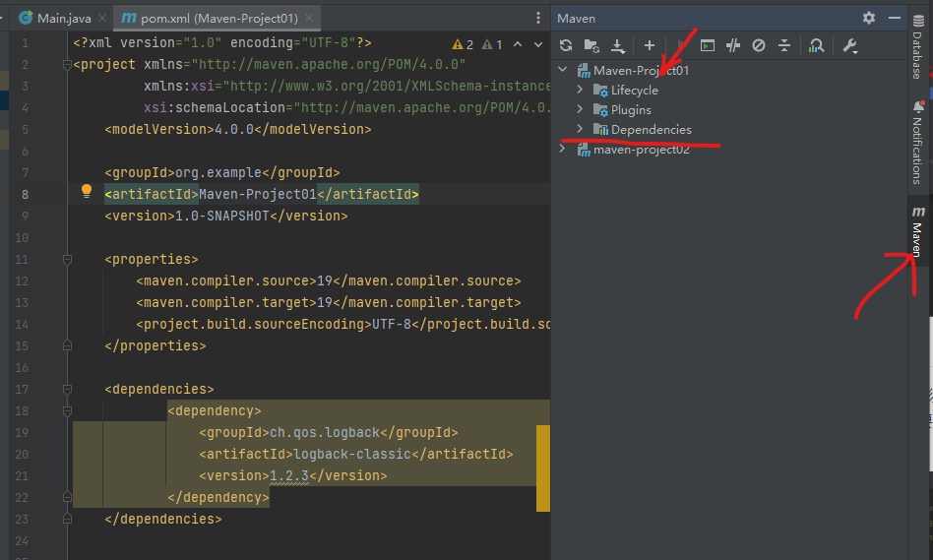
Task: Collapse Maven-Project01 tree node
Action: point(563,70)
